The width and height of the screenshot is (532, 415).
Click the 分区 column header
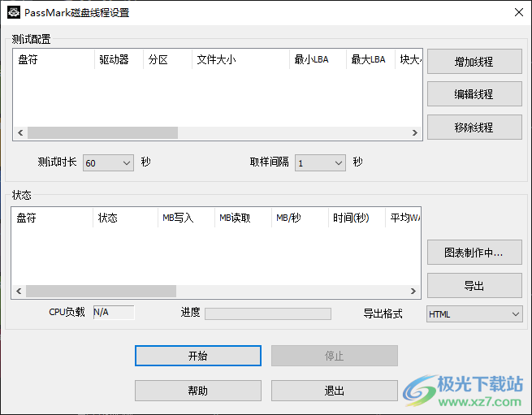pyautogui.click(x=168, y=59)
